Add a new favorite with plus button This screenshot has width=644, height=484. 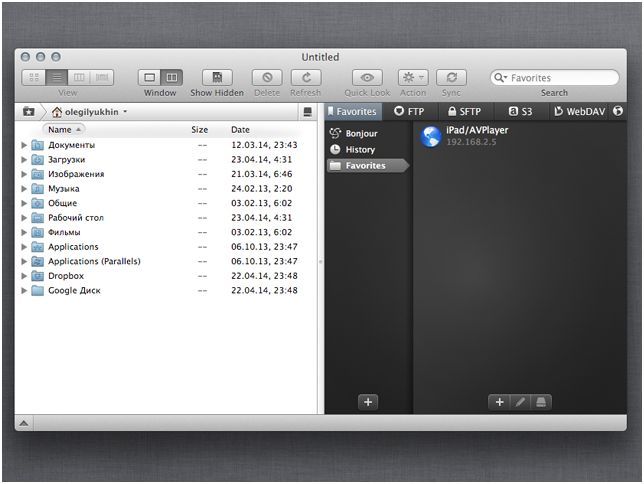click(499, 401)
